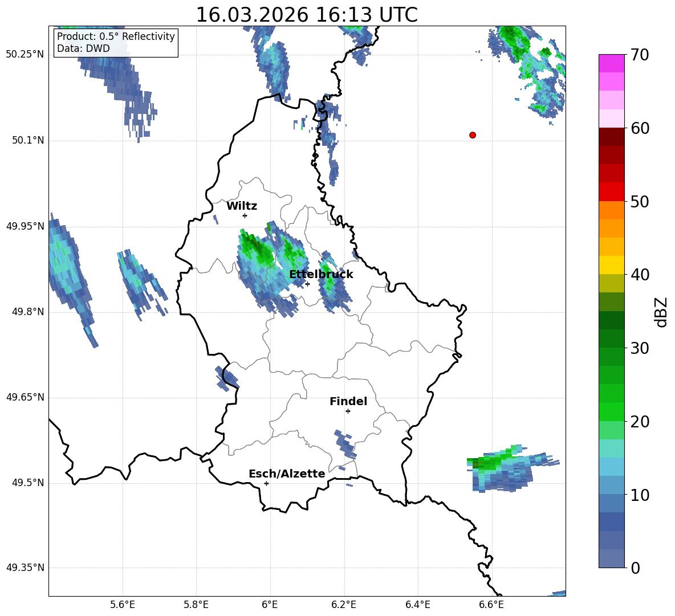Viewport: 675px width, 616px height.
Task: Click the cross marker below the Esch/Alzette label
Action: tap(266, 483)
